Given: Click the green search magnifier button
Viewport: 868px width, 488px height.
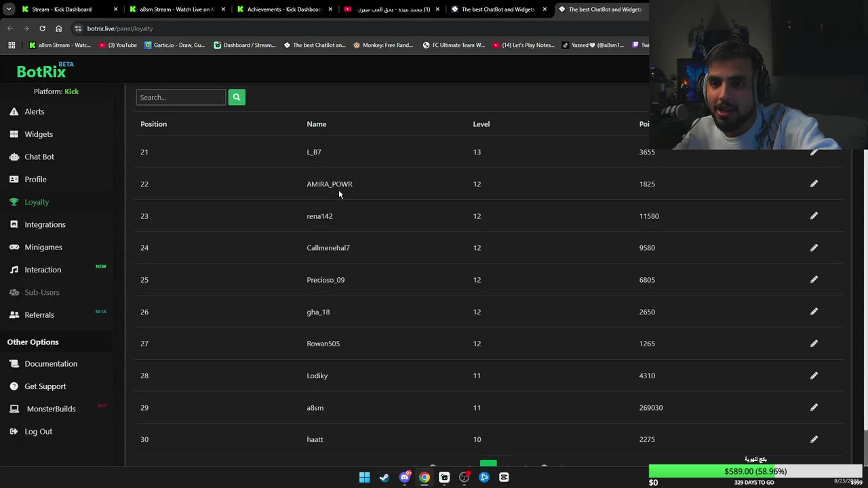Looking at the screenshot, I should [x=237, y=97].
